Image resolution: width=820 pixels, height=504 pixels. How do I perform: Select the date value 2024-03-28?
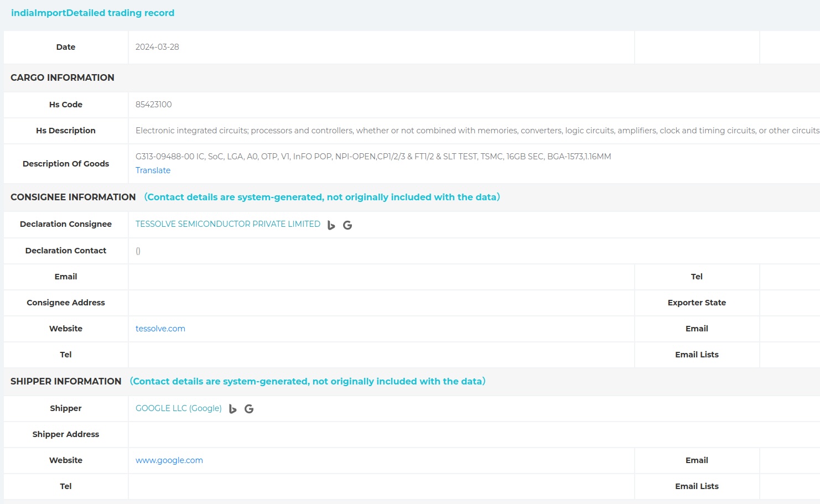[157, 47]
